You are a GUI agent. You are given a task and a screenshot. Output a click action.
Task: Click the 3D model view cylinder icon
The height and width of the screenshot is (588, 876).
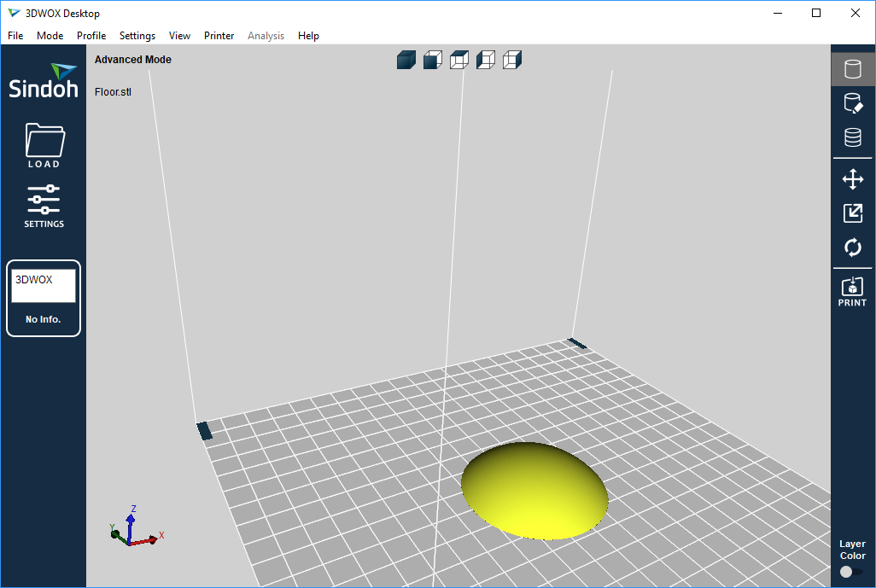(853, 69)
